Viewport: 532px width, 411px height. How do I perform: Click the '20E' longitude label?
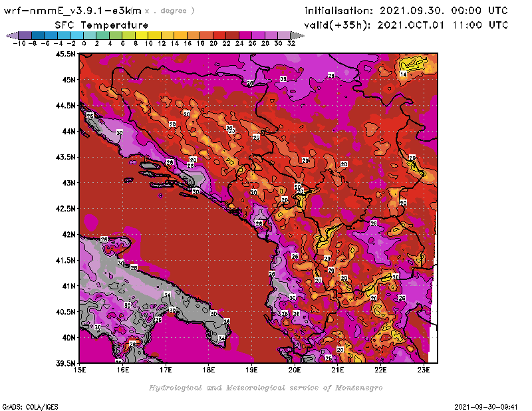pyautogui.click(x=295, y=370)
